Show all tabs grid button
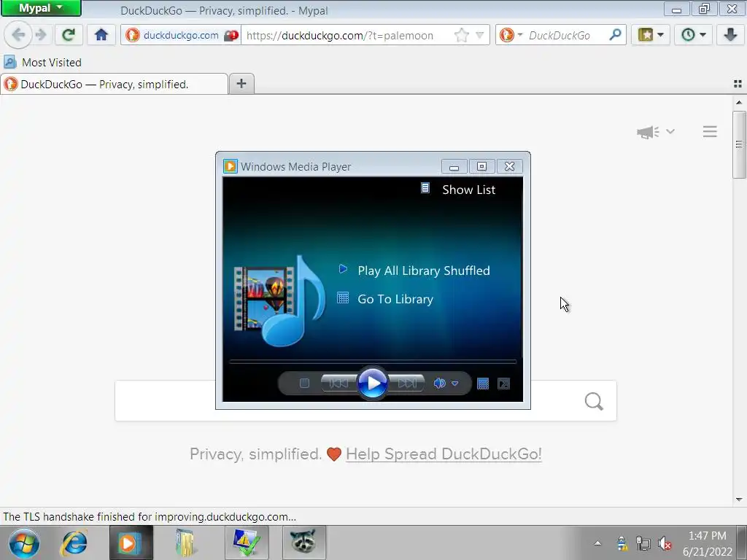The height and width of the screenshot is (560, 747). 738,84
